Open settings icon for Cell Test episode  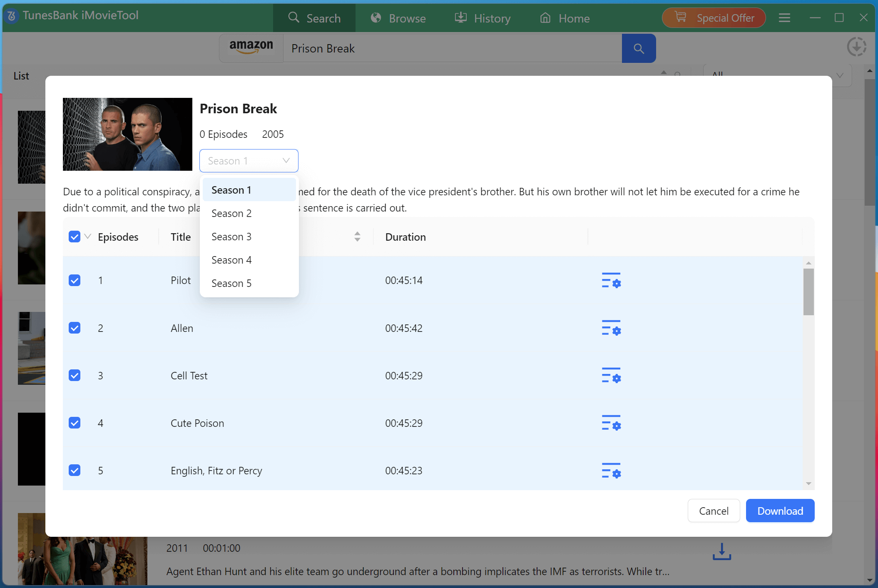click(x=611, y=375)
